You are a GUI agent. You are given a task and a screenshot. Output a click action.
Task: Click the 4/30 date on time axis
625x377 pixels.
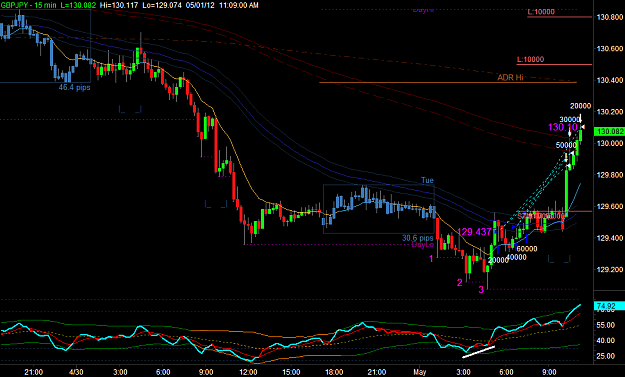pos(76,372)
